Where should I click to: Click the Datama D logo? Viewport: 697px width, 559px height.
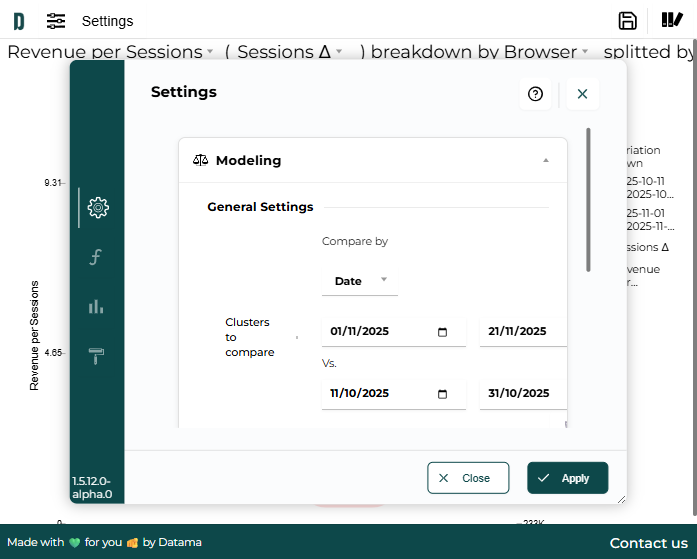pyautogui.click(x=18, y=21)
